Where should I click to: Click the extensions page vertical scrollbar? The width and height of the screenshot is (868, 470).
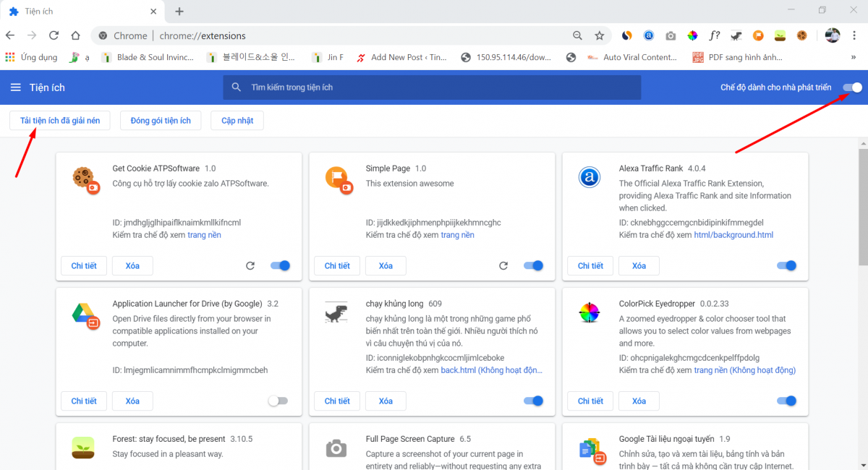point(863,206)
